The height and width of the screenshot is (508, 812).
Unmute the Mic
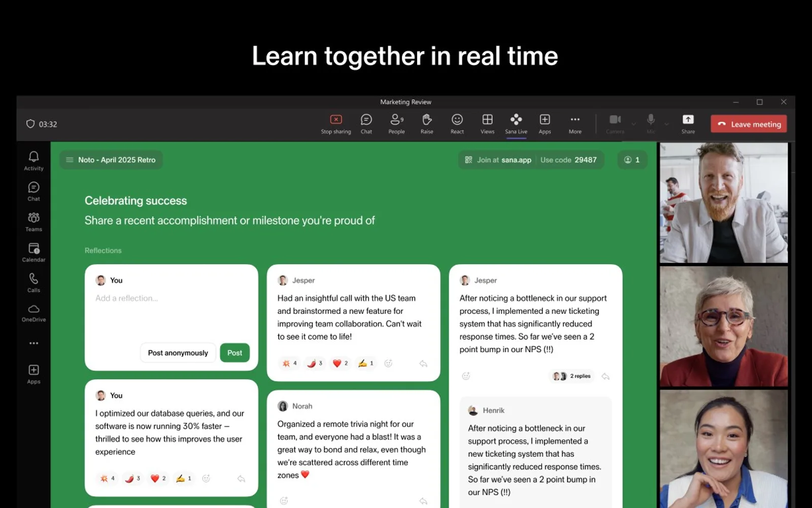click(651, 124)
